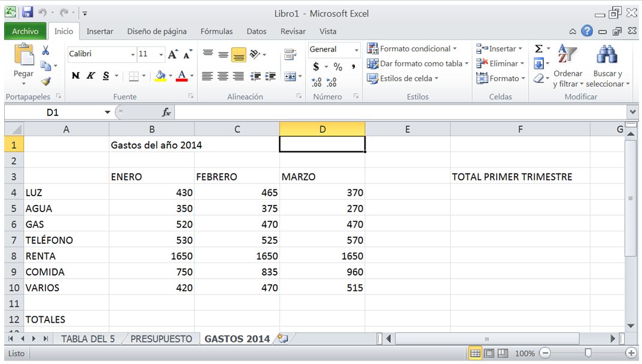Image resolution: width=642 pixels, height=364 pixels.
Task: Switch to the Fórmulas tab
Action: point(217,32)
